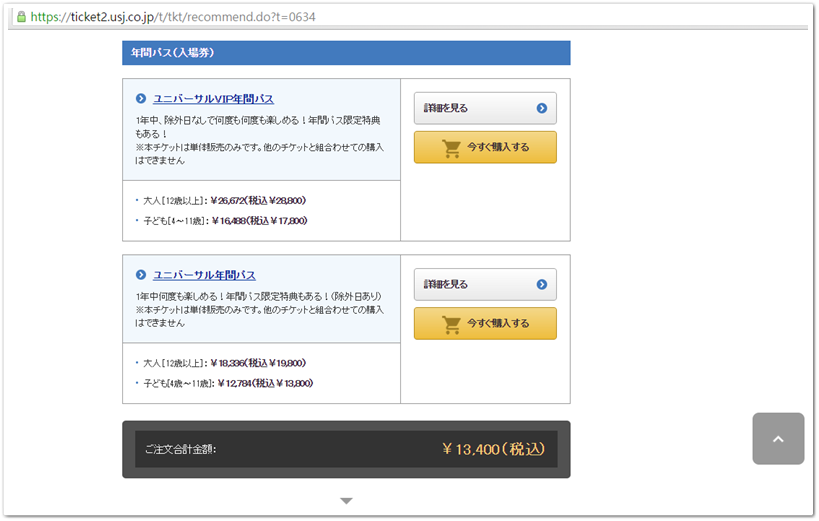Screen dimensions: 819x521
Task: Click annual pass child price ￥12,784 line
Action: [228, 384]
